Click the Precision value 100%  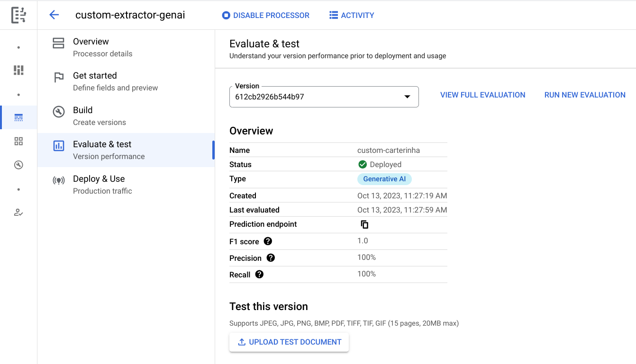[367, 257]
